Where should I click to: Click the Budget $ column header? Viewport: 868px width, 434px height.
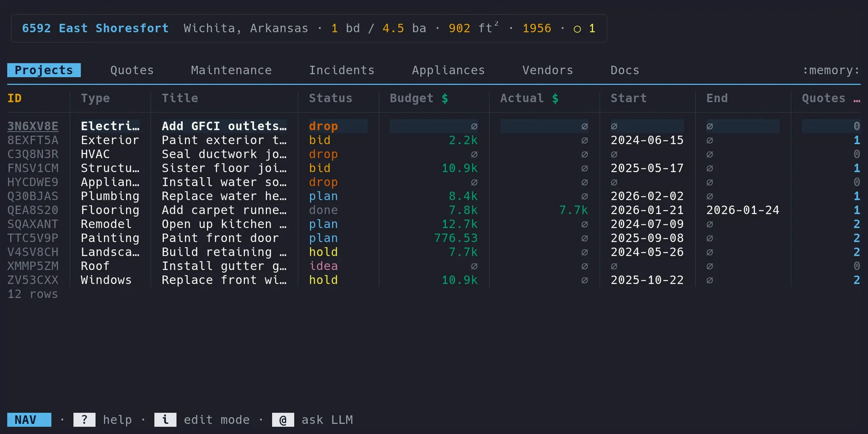tap(419, 98)
